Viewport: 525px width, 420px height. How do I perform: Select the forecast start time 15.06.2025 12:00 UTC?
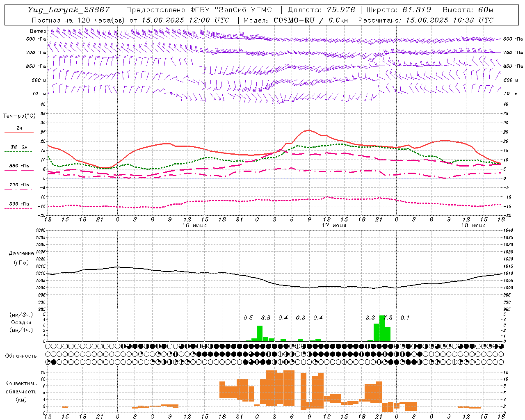tap(185, 20)
